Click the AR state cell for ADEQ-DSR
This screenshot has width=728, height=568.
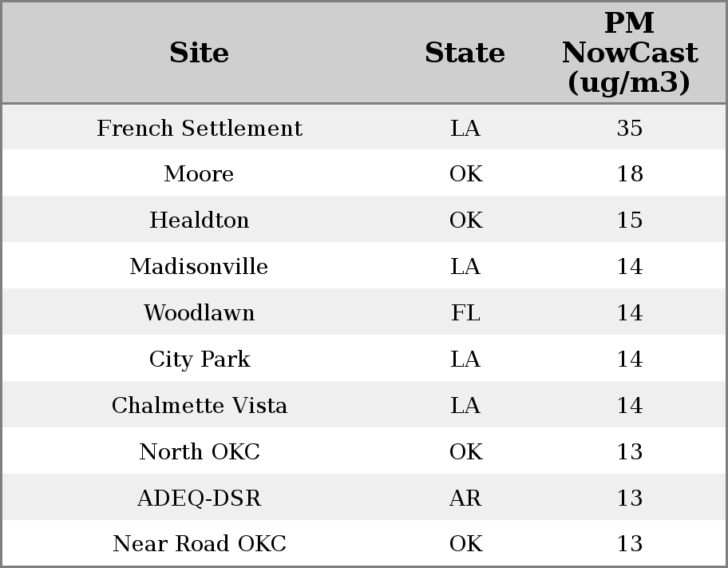point(465,498)
